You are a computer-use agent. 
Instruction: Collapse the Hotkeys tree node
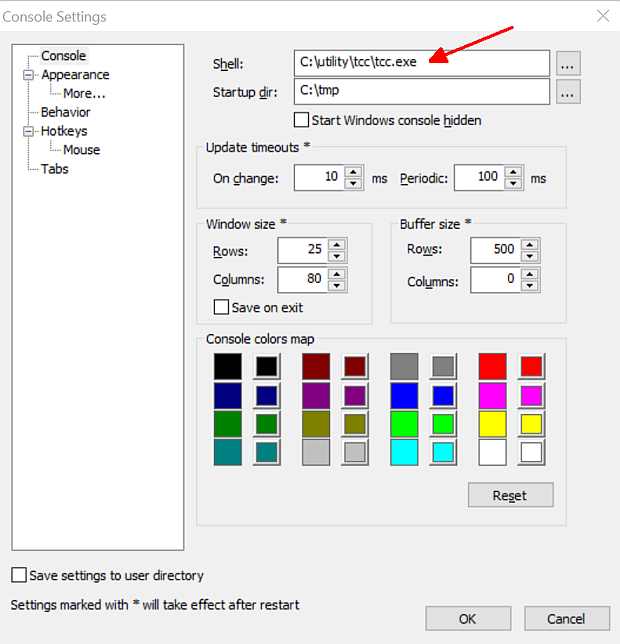pos(29,131)
